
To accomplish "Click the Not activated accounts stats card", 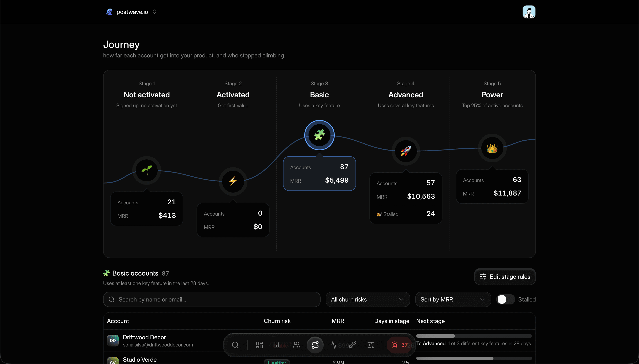I will tap(147, 209).
